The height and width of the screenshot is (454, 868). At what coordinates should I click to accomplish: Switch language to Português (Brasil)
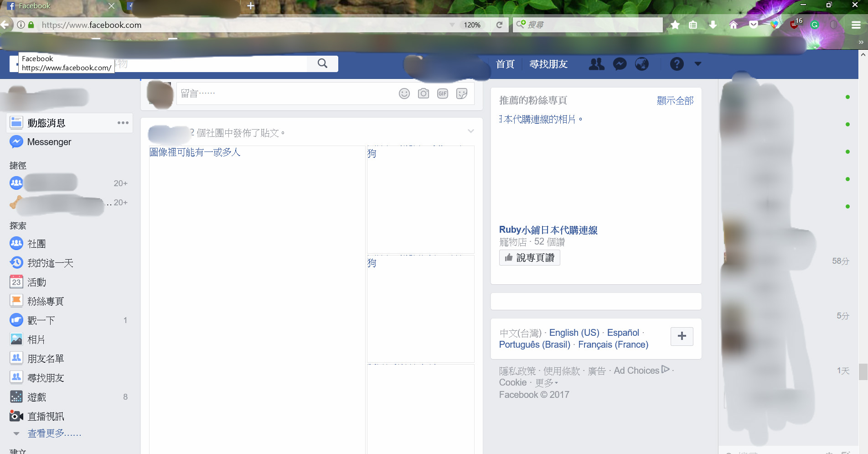coord(534,344)
